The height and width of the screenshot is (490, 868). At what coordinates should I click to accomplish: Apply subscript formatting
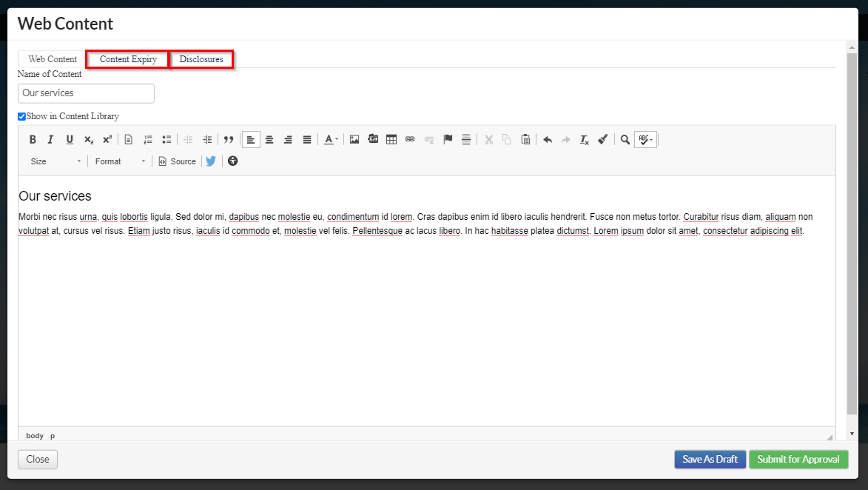89,140
